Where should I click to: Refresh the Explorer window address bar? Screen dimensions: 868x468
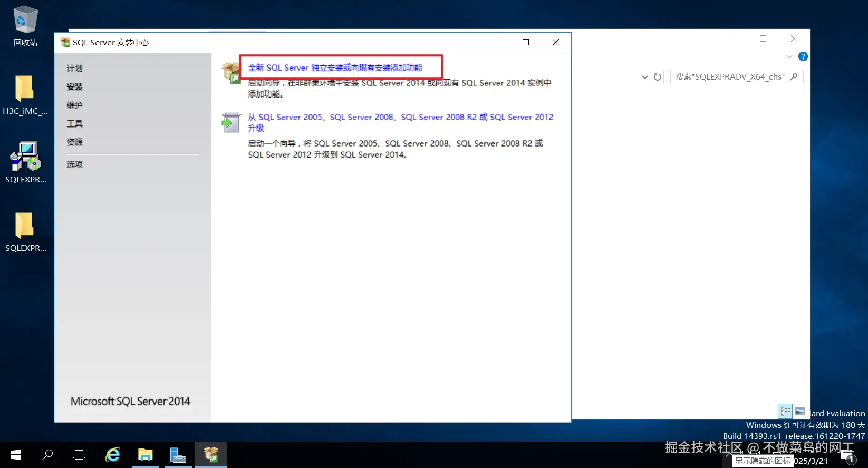(658, 77)
